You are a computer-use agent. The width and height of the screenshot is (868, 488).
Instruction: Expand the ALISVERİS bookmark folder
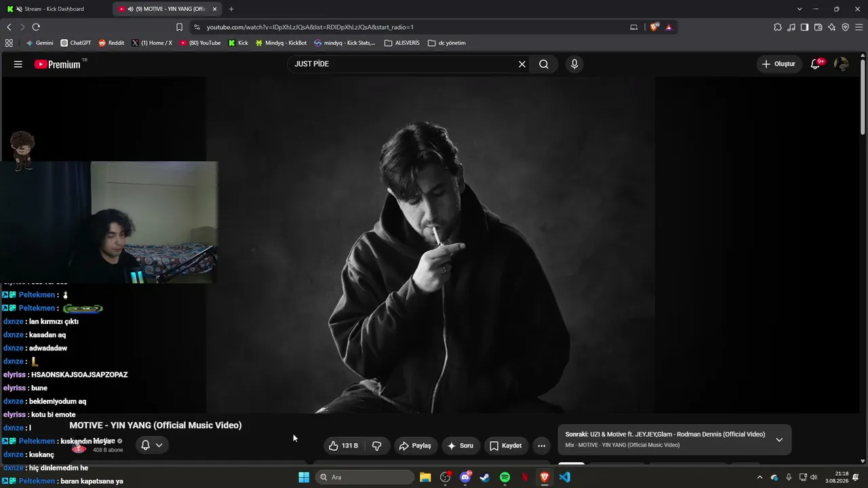(402, 43)
